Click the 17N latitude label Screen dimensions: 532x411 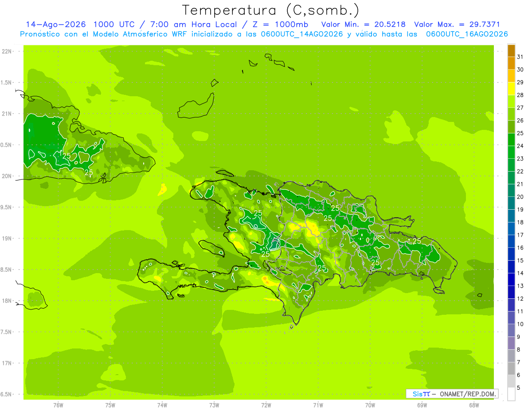tap(7, 363)
